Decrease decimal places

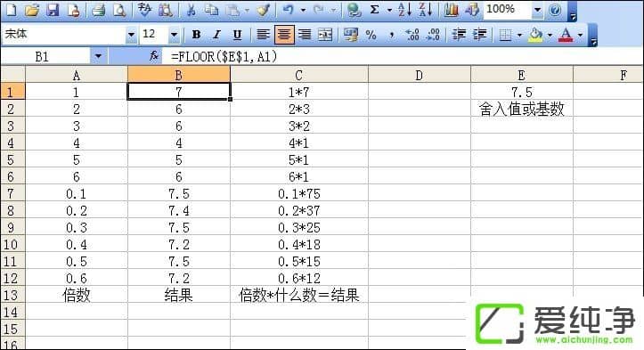tap(433, 35)
